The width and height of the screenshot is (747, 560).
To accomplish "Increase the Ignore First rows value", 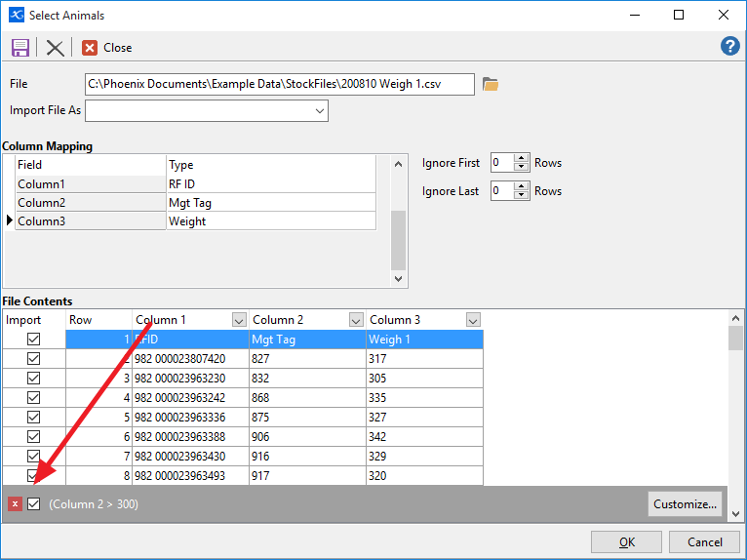I will (x=522, y=158).
